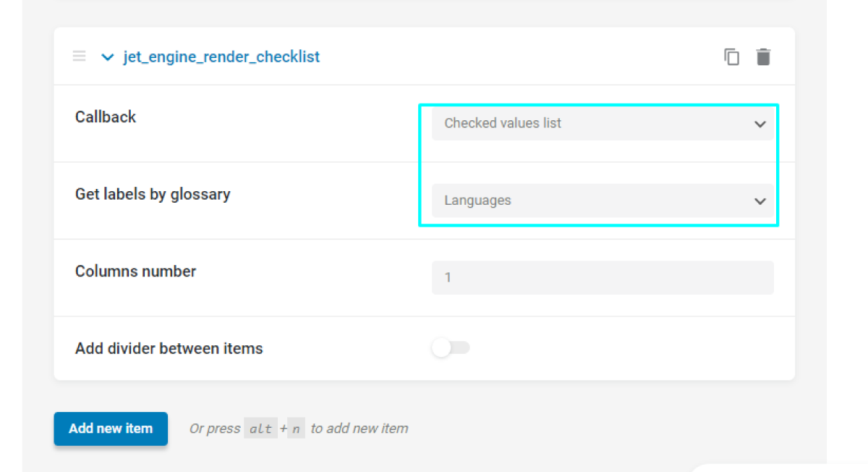This screenshot has height=472, width=868.
Task: Click the dropdown arrow of the Callback field
Action: tap(760, 123)
